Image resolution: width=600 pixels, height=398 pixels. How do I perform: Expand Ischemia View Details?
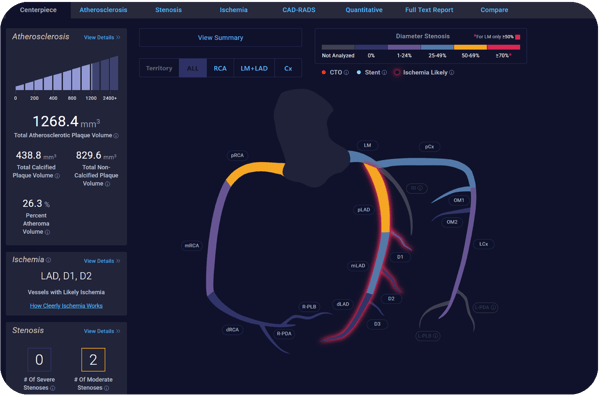point(102,261)
